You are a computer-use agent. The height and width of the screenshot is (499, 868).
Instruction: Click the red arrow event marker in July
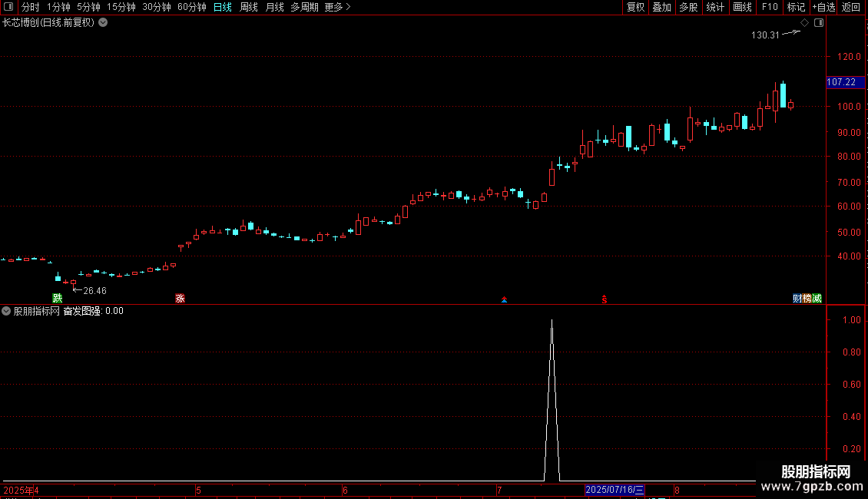click(505, 300)
